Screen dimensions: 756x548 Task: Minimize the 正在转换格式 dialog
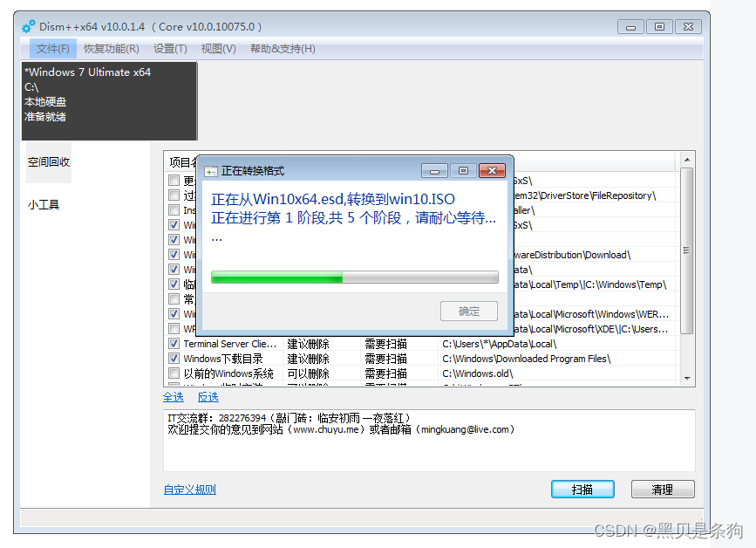pyautogui.click(x=434, y=171)
